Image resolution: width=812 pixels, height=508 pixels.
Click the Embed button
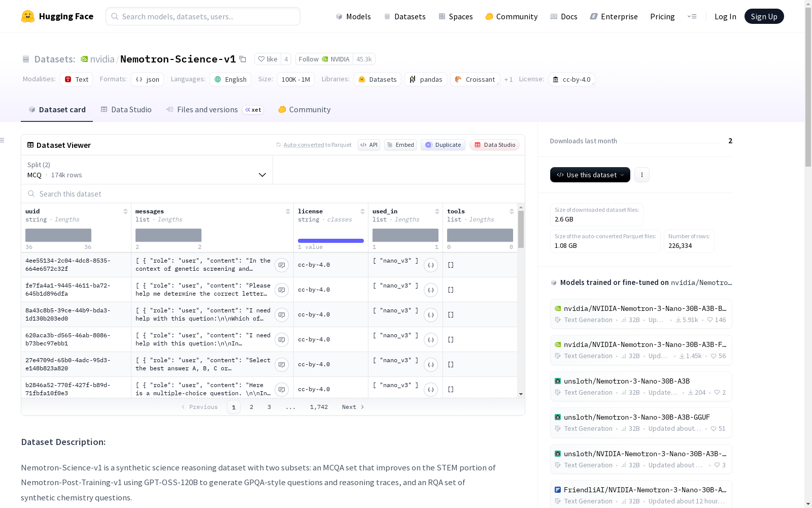tap(400, 145)
